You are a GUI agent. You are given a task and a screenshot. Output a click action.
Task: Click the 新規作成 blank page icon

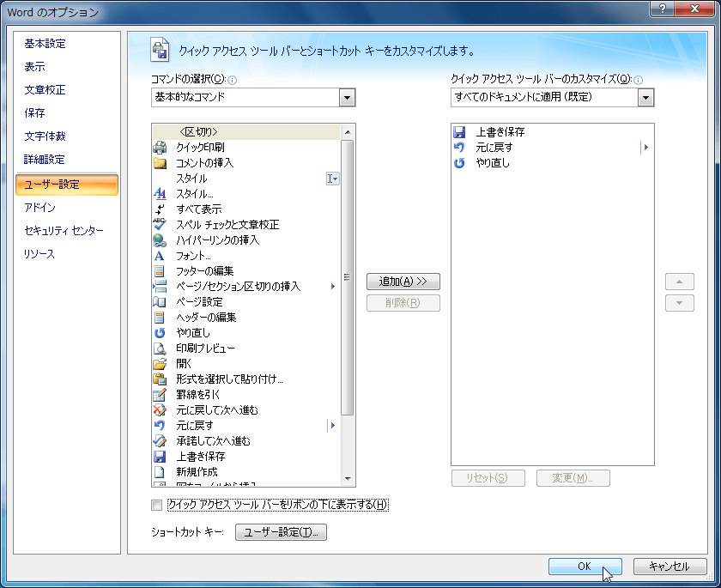pos(160,471)
